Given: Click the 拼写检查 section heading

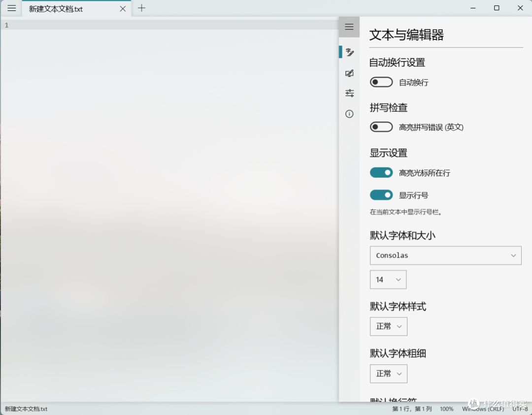Looking at the screenshot, I should (389, 108).
